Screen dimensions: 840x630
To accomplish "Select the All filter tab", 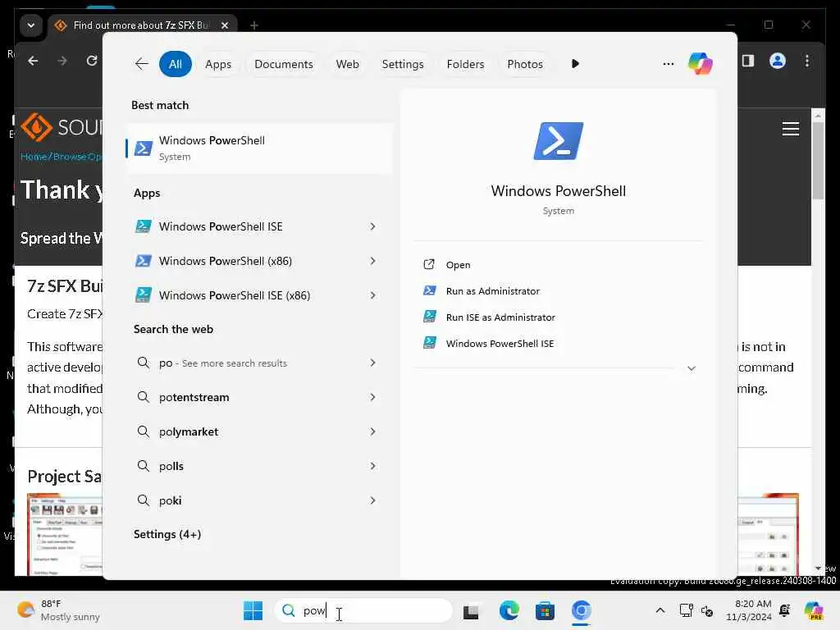I will click(x=176, y=64).
